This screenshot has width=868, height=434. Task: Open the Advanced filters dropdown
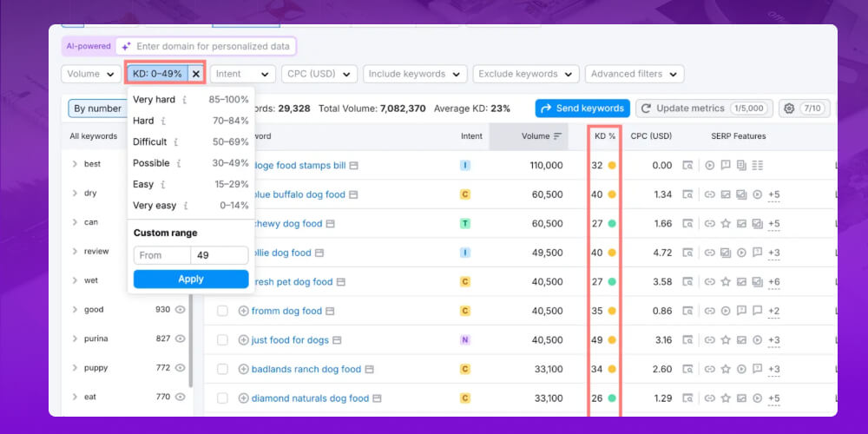coord(635,74)
